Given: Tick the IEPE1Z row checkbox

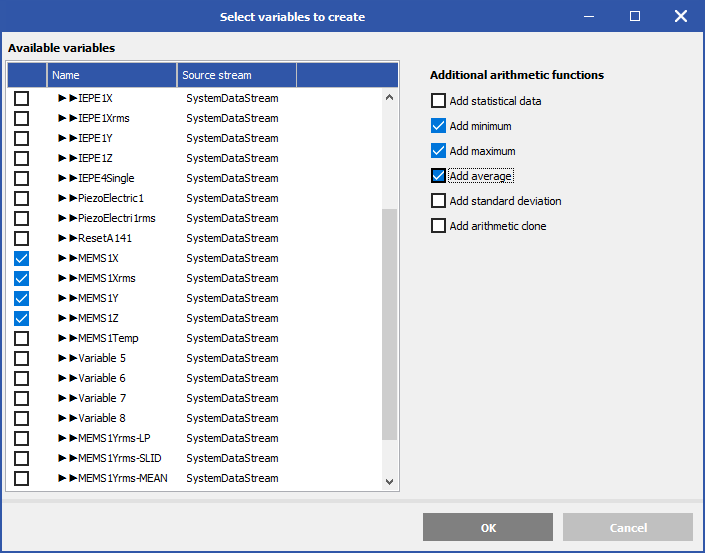Looking at the screenshot, I should [x=21, y=158].
